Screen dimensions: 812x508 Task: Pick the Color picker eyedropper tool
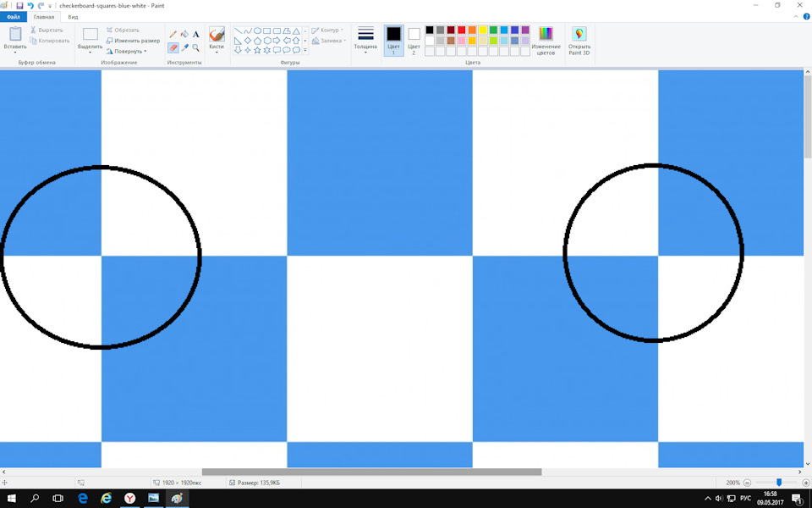pyautogui.click(x=184, y=48)
